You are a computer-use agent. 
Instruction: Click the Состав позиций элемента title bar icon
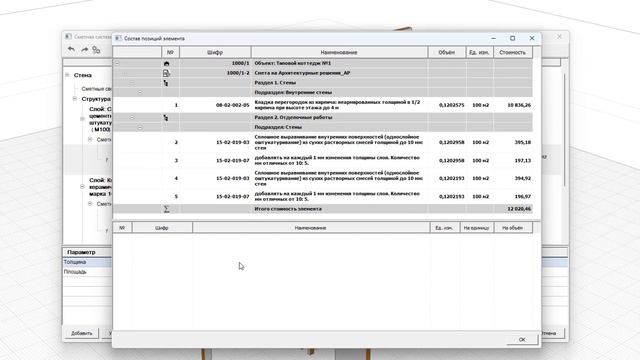point(118,38)
